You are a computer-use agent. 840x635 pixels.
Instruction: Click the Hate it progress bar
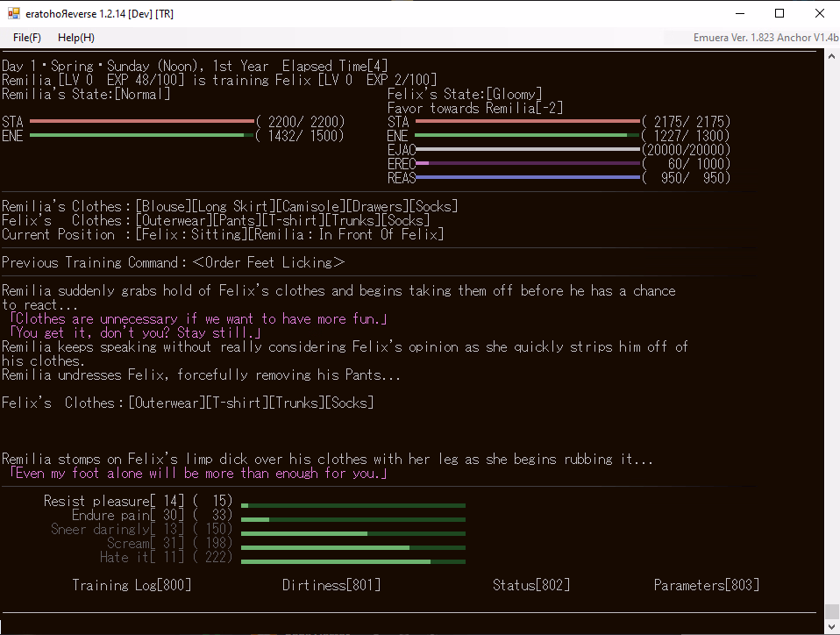pyautogui.click(x=353, y=561)
